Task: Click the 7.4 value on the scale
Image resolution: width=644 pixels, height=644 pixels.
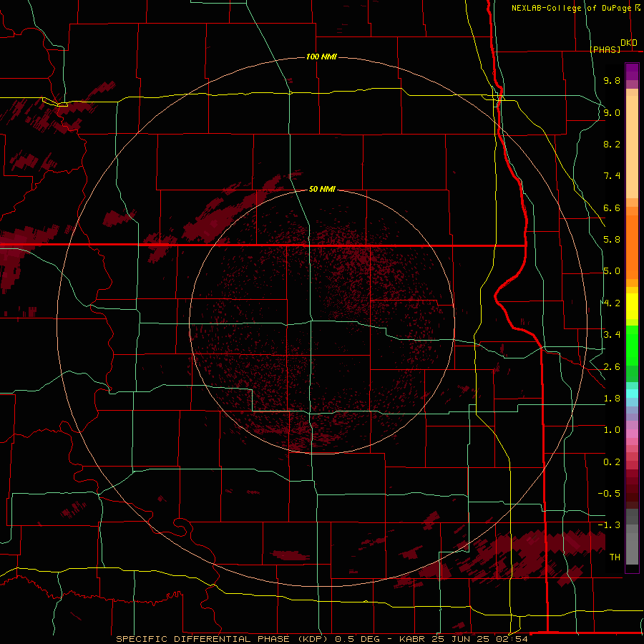Action: [x=612, y=176]
